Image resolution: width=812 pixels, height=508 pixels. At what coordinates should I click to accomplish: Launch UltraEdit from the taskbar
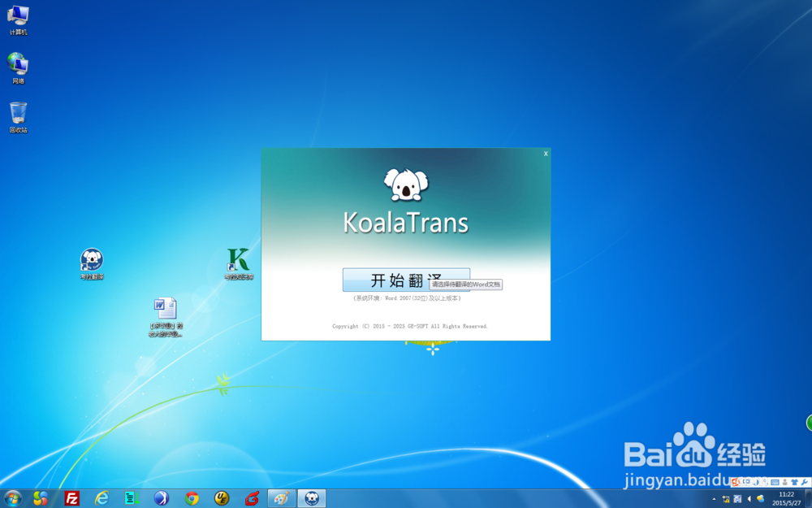222,499
